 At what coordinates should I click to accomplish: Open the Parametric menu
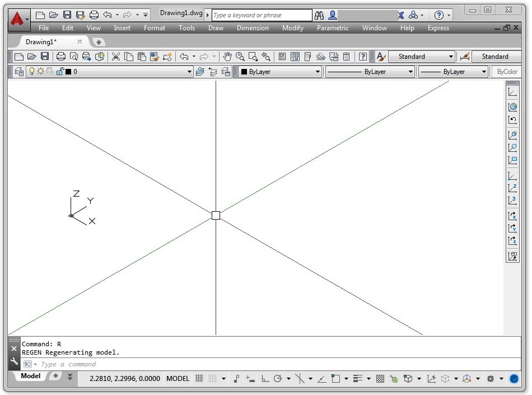333,28
